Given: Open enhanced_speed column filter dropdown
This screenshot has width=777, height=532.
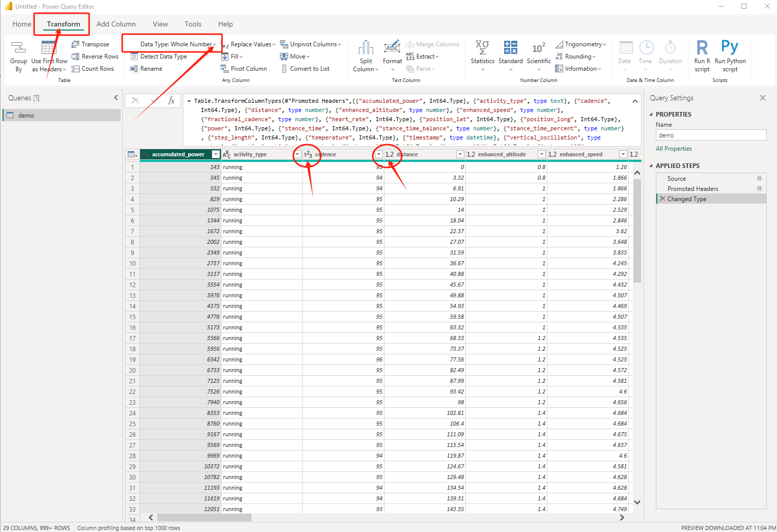Looking at the screenshot, I should 623,154.
